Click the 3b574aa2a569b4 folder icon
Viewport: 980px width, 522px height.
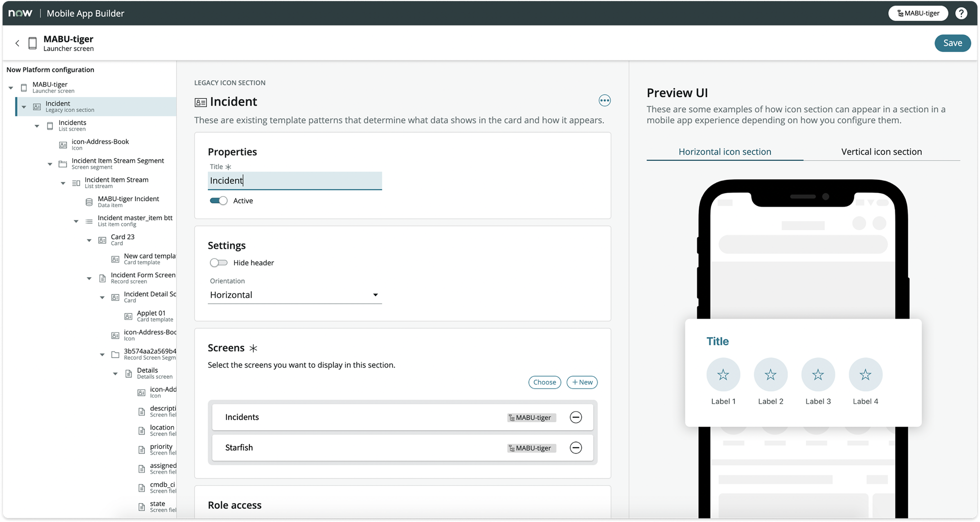click(x=115, y=354)
